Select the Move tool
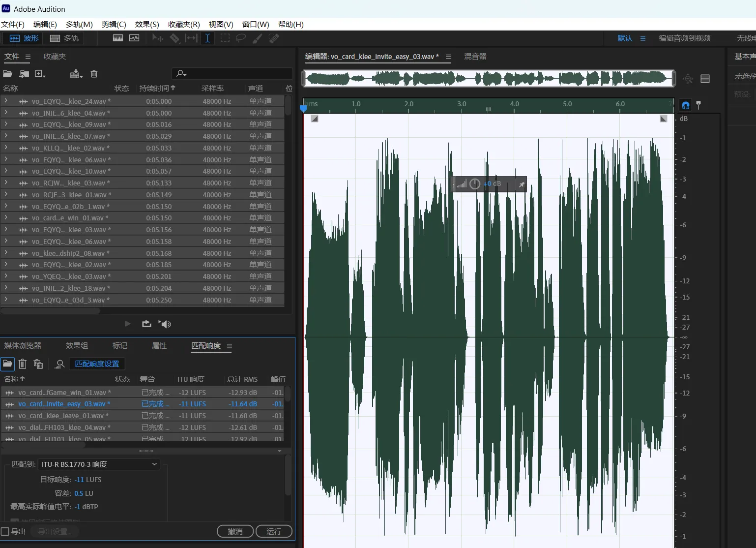 pyautogui.click(x=158, y=38)
